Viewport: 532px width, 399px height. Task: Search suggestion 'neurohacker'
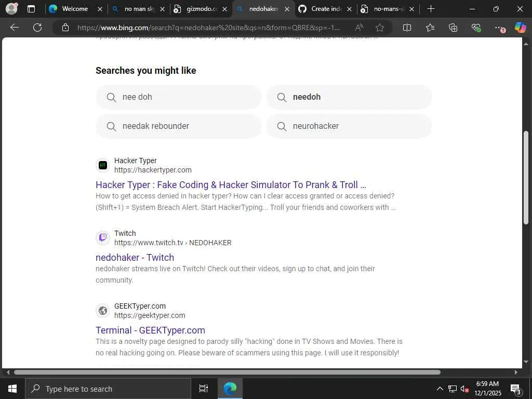coord(349,126)
